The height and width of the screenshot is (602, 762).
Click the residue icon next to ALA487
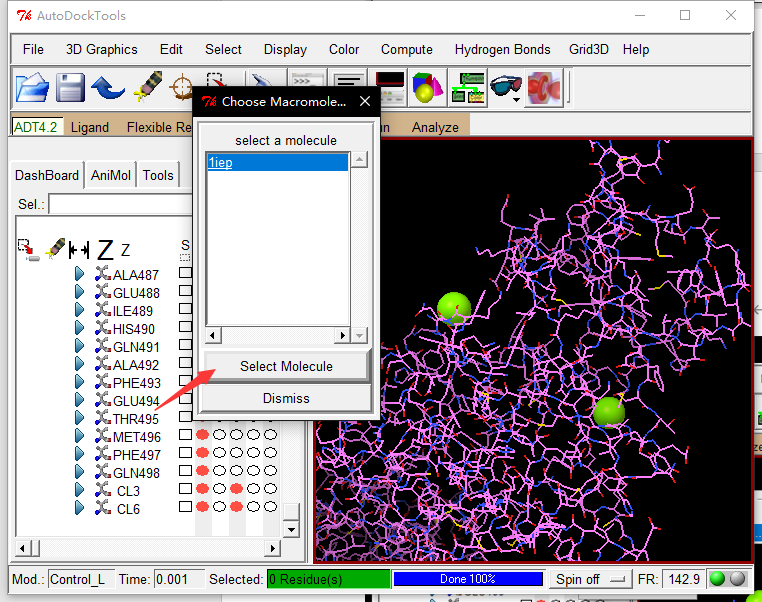click(x=103, y=274)
